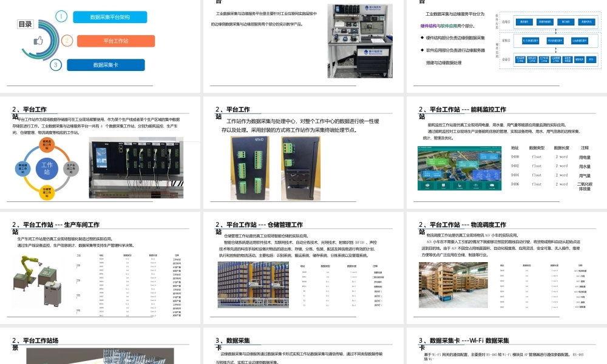Click the Wi-Fi 数据采集卡 slide title
Image resolution: width=607 pixels, height=364 pixels.
(x=464, y=344)
